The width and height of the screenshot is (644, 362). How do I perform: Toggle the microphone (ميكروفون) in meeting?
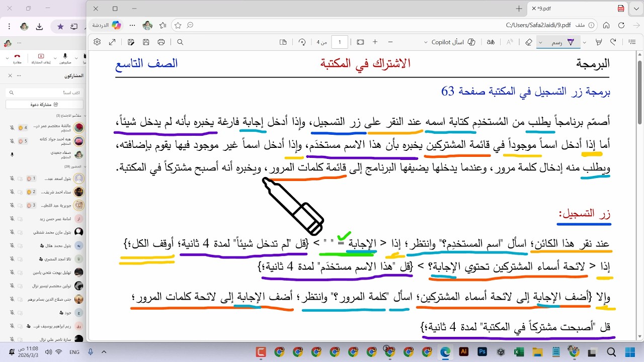65,59
